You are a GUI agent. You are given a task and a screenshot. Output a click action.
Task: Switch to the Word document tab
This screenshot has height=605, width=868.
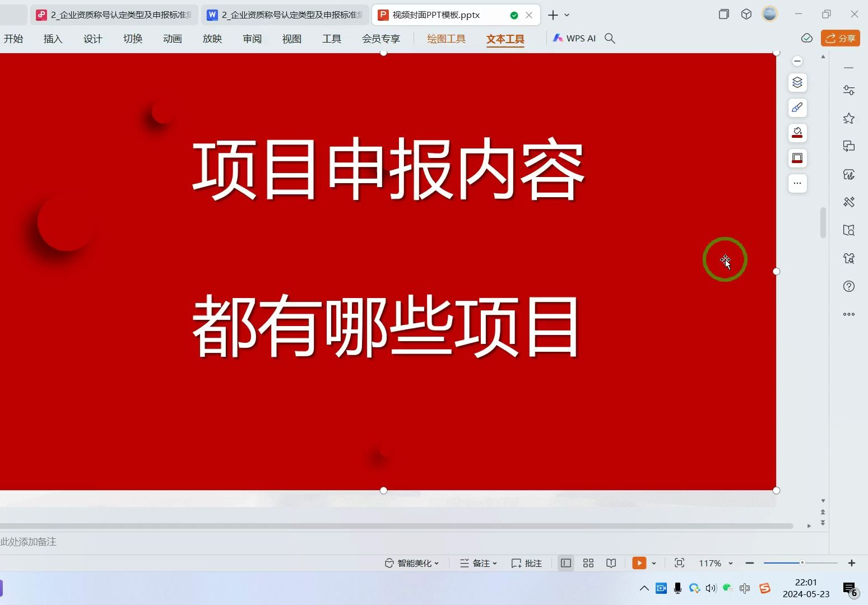pyautogui.click(x=285, y=15)
